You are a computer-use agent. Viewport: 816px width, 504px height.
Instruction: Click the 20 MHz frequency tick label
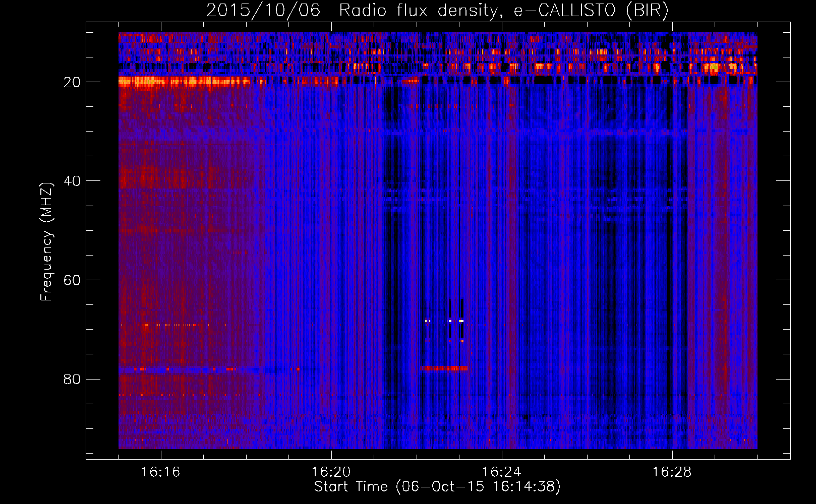coord(72,82)
